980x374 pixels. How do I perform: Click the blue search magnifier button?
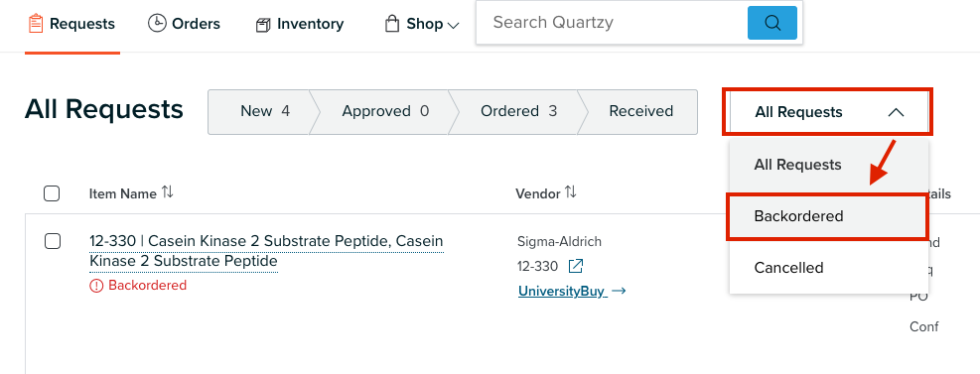click(x=772, y=23)
